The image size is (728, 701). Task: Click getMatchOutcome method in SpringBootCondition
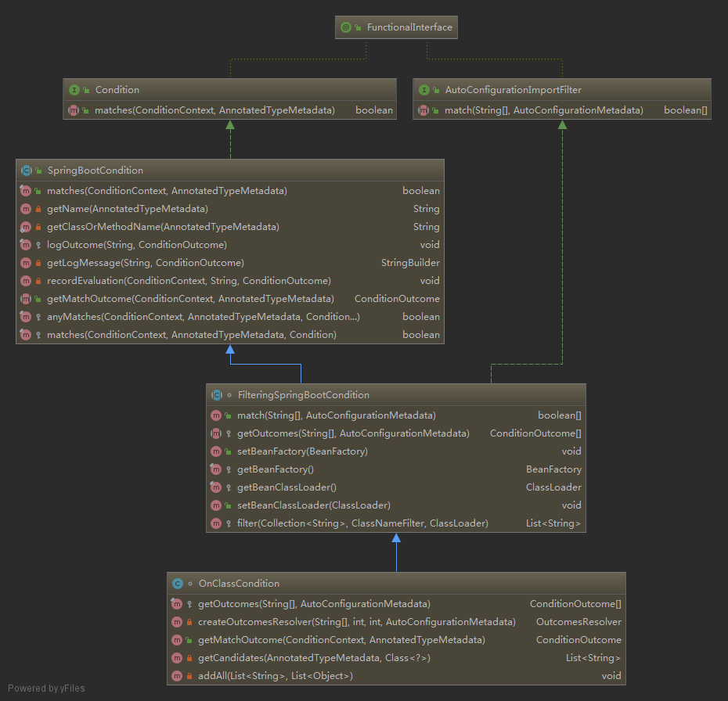(190, 299)
